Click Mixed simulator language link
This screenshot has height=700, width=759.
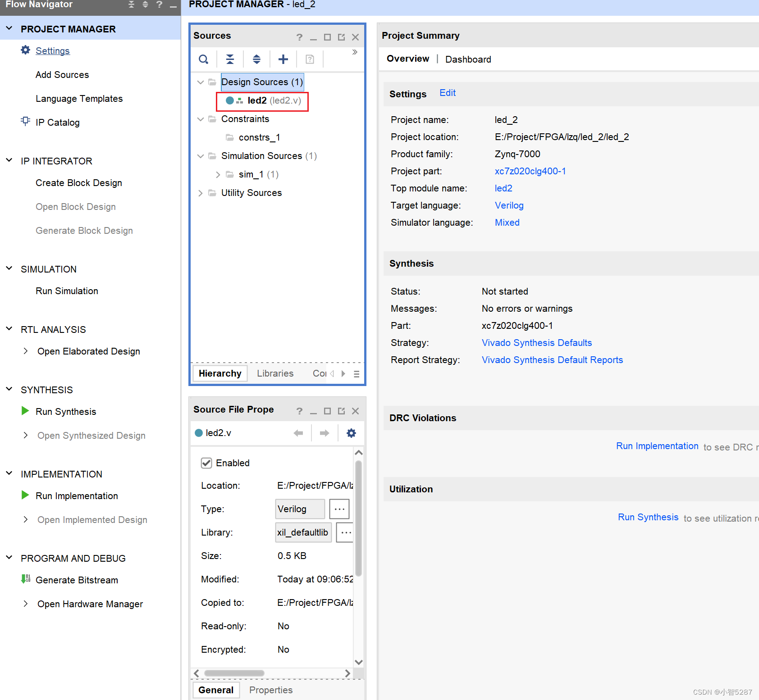click(507, 223)
